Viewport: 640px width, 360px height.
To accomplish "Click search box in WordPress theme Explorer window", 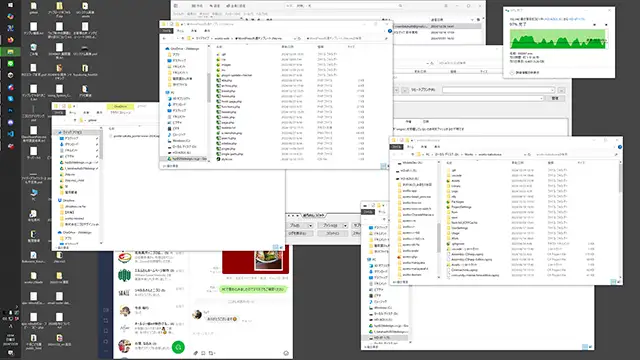I will point(346,38).
